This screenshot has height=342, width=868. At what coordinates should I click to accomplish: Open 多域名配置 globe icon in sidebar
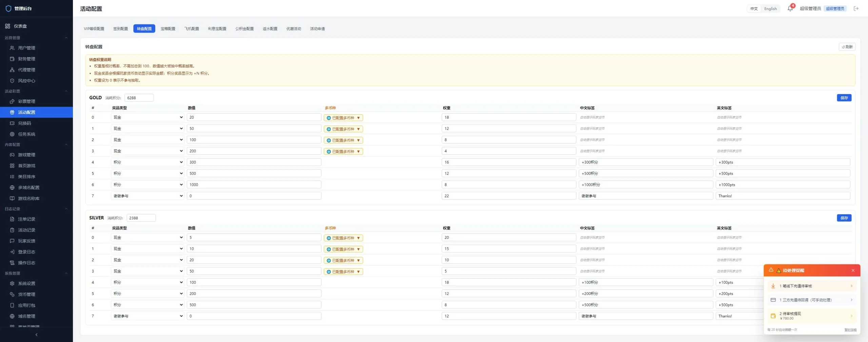click(12, 188)
